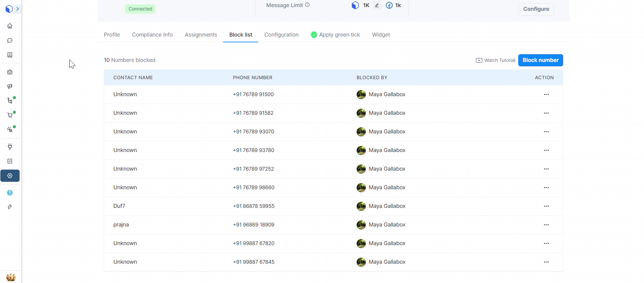Open conversations chat bubble icon

(x=10, y=40)
